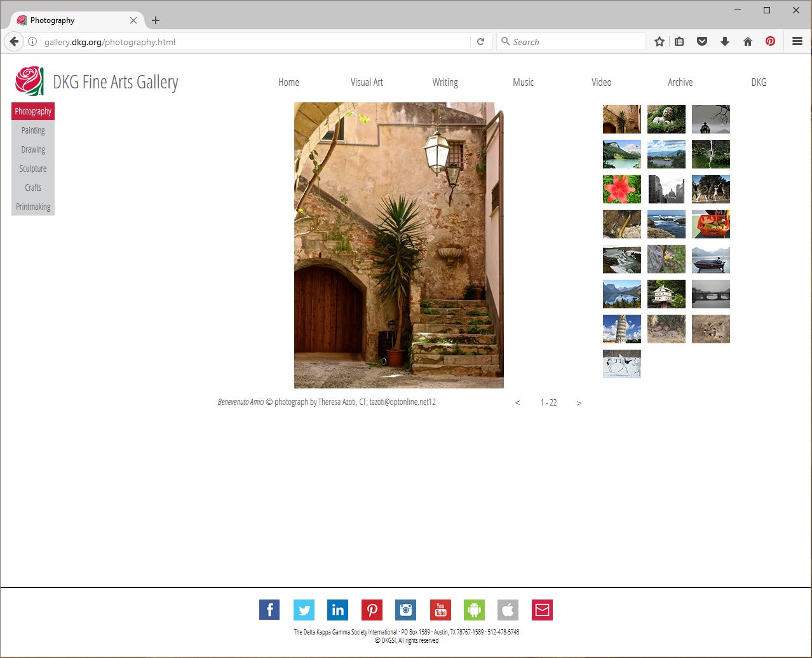
Task: Open the Downloads arrow icon
Action: pyautogui.click(x=725, y=41)
